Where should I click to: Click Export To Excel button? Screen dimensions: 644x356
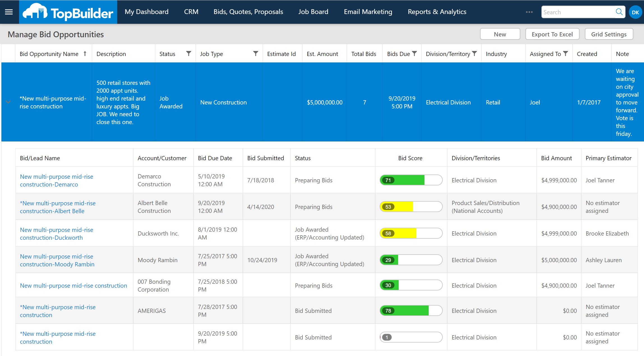click(x=552, y=34)
